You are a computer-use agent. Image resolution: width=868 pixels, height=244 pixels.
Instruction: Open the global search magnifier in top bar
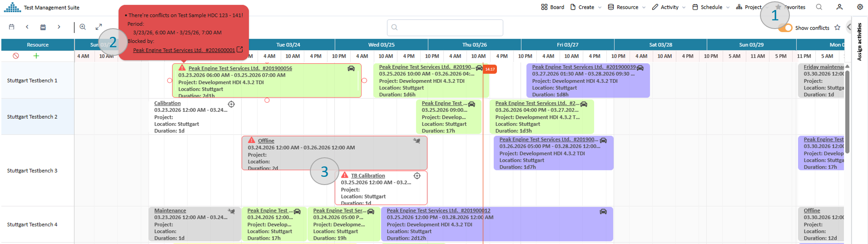tap(819, 7)
